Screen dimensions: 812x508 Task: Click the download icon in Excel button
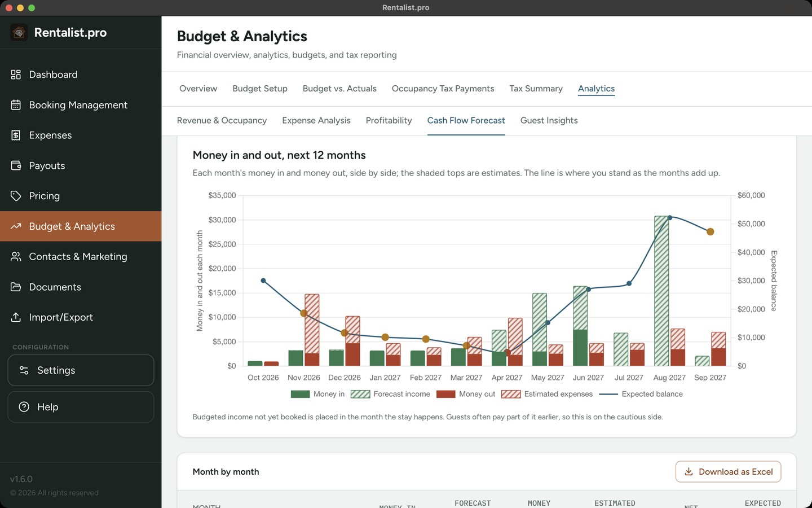click(x=689, y=472)
